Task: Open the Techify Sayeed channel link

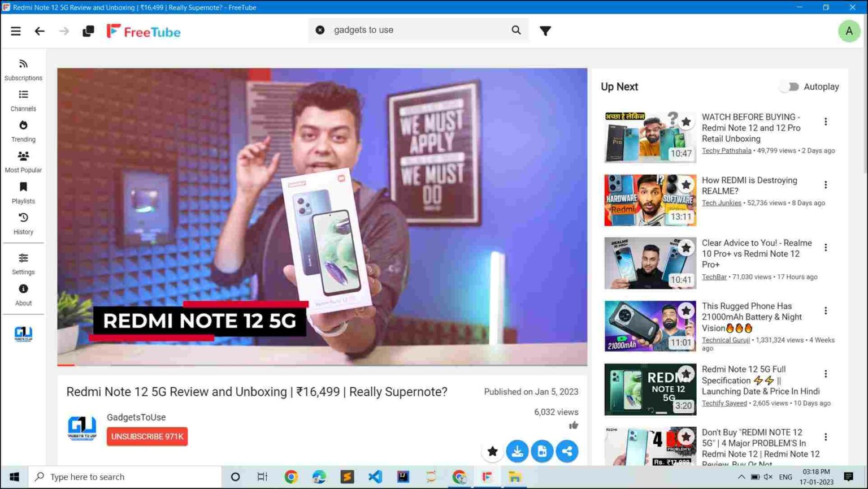Action: click(724, 403)
